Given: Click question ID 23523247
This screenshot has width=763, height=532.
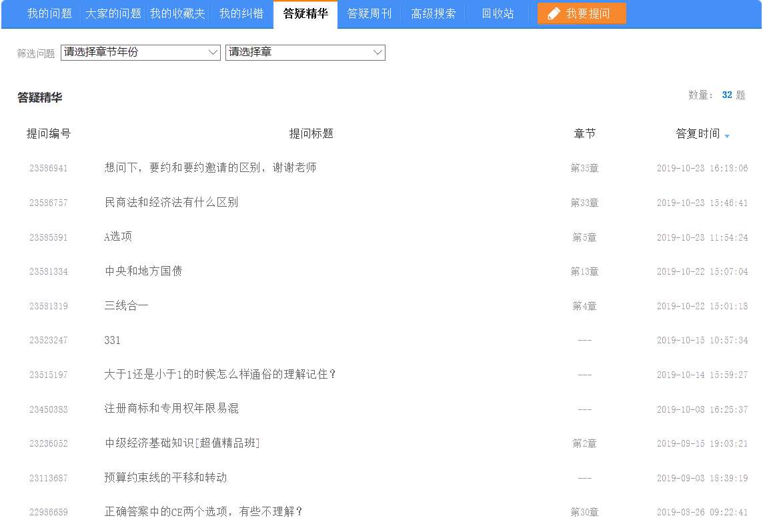Looking at the screenshot, I should pos(49,340).
